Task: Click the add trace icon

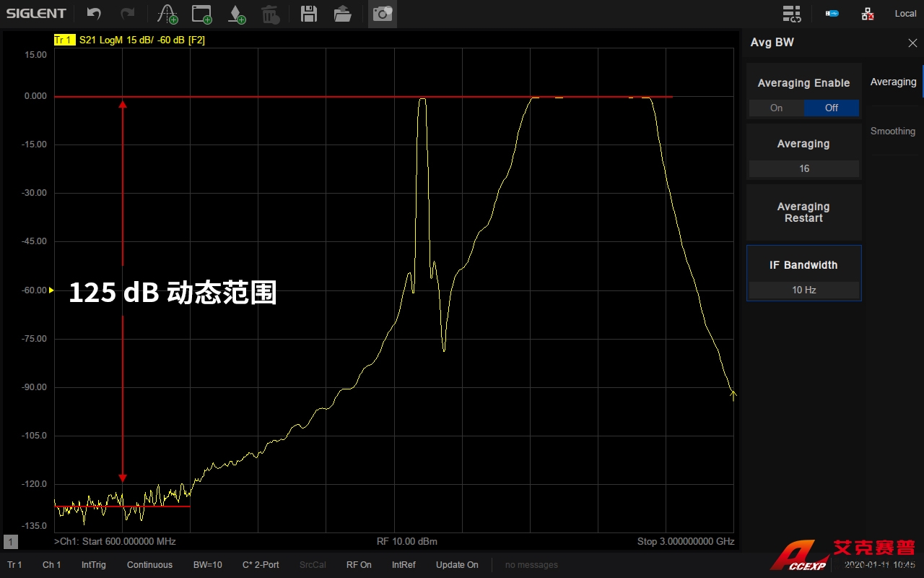Action: 167,14
